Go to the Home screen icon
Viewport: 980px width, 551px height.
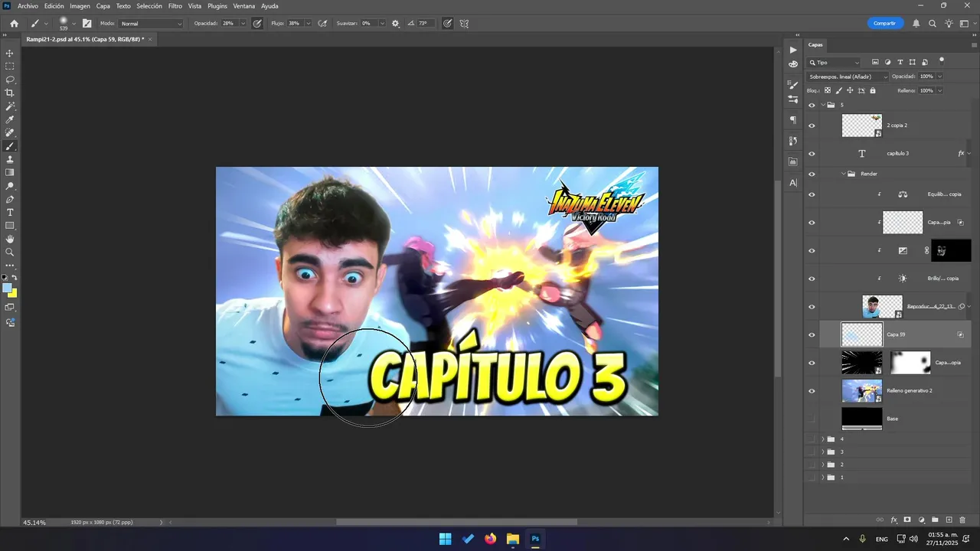point(14,24)
